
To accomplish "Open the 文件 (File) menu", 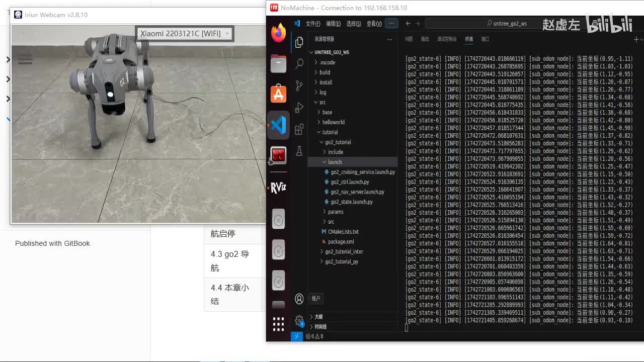I will (313, 24).
